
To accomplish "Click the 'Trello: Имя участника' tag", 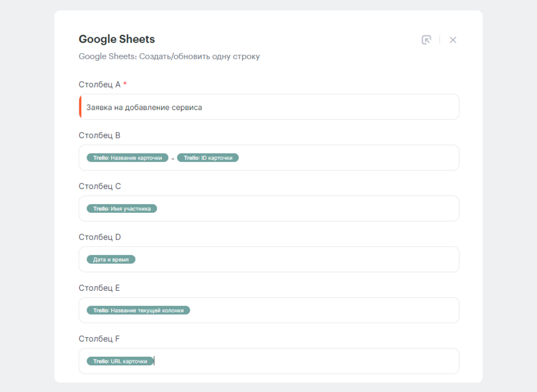I will 122,209.
